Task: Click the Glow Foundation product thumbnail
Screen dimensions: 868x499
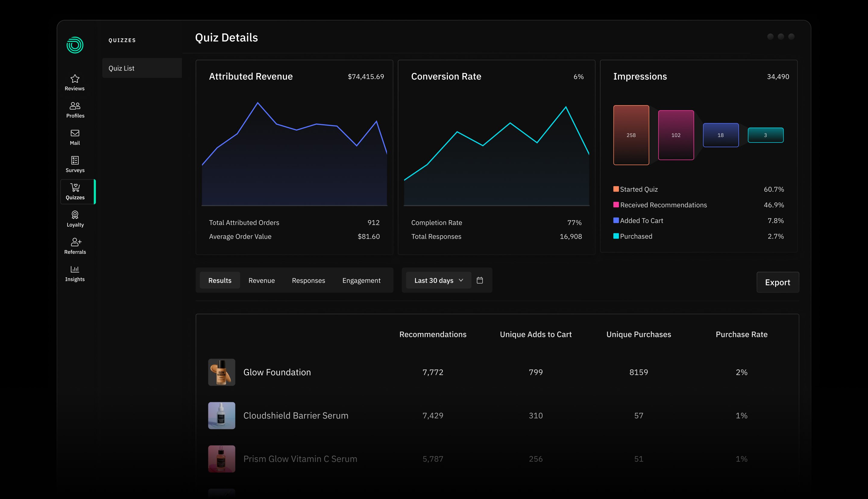Action: tap(222, 372)
